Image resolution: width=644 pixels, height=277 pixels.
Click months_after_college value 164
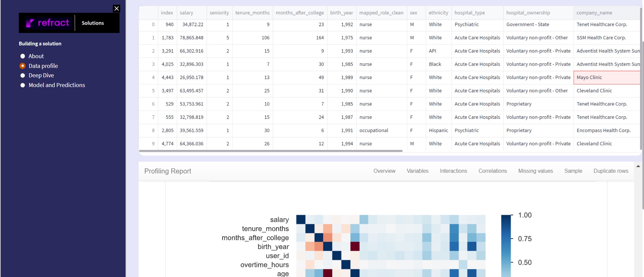(300, 38)
